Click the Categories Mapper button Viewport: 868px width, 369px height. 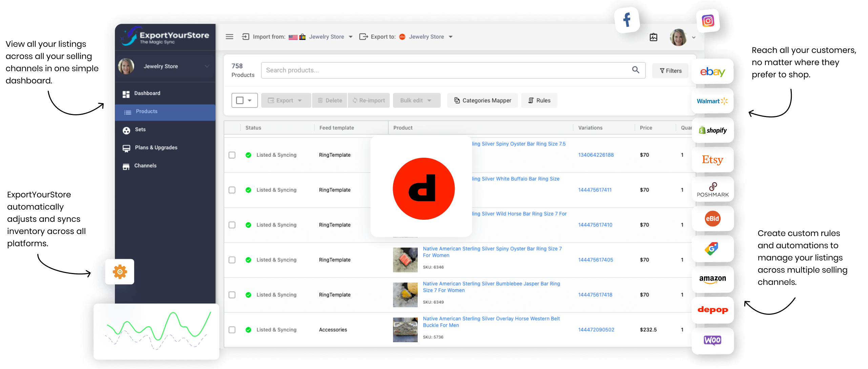[482, 100]
